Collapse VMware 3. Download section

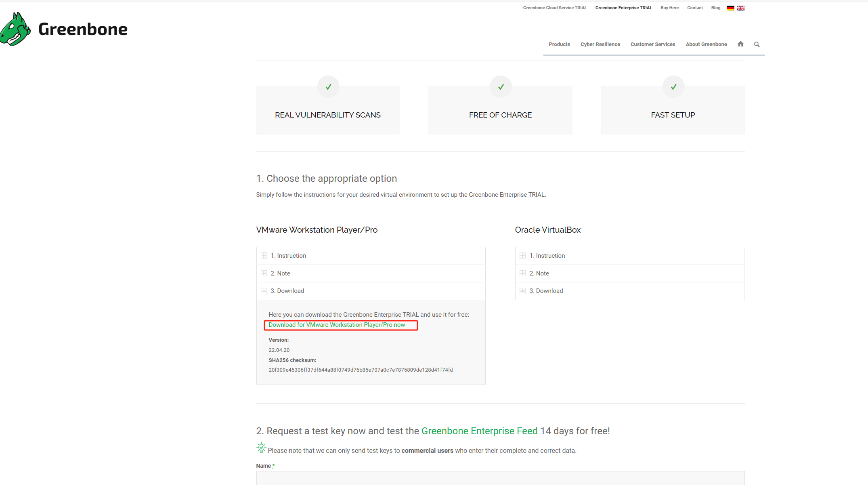tap(287, 291)
